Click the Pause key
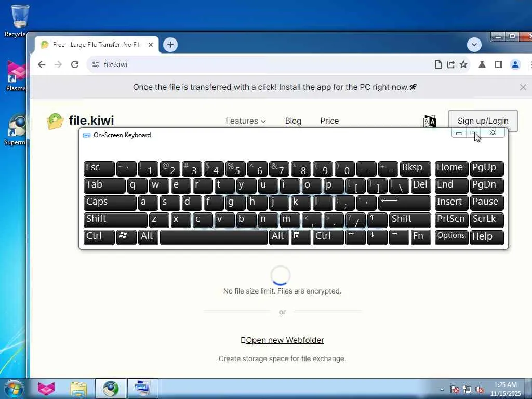The image size is (532, 399). (x=486, y=203)
